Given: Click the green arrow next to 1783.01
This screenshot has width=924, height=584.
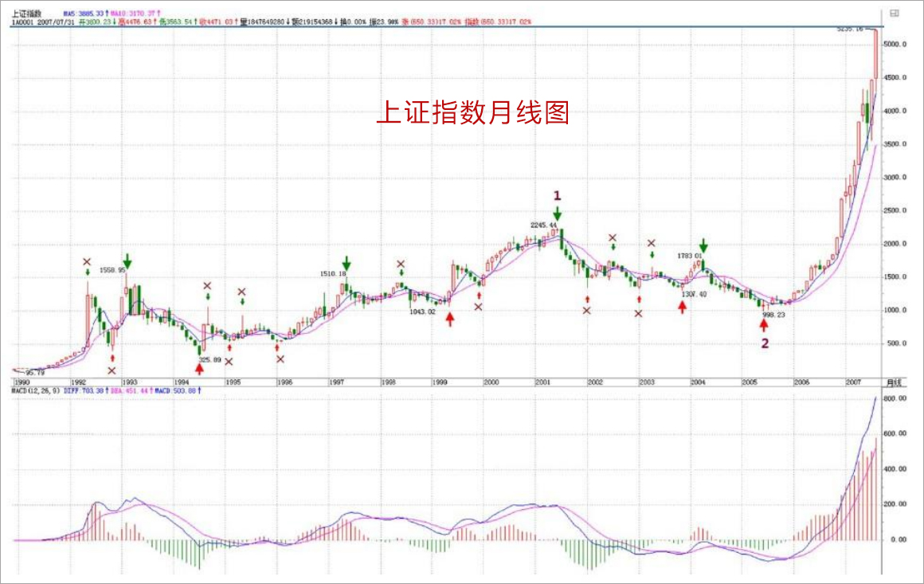Looking at the screenshot, I should pos(703,246).
